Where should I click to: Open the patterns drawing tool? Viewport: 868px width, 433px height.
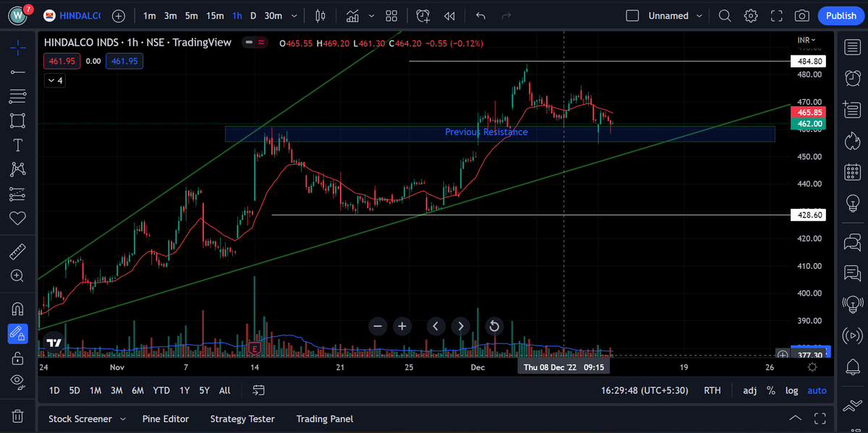click(x=18, y=169)
